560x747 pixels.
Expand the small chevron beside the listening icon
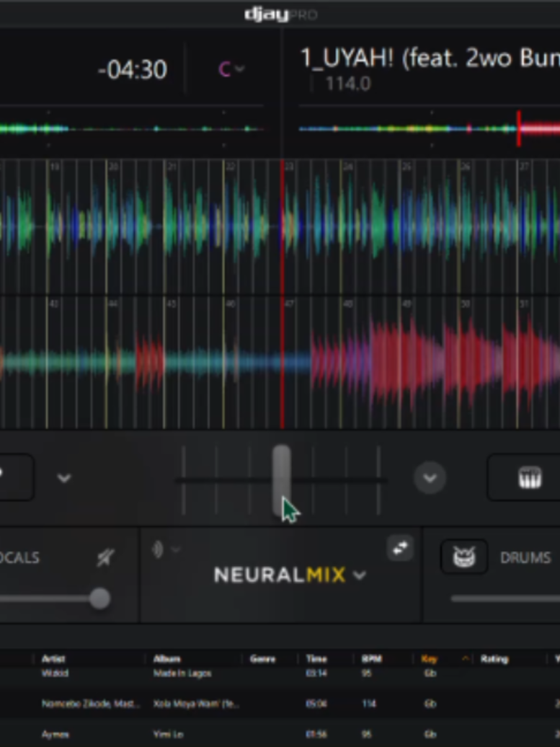[175, 549]
